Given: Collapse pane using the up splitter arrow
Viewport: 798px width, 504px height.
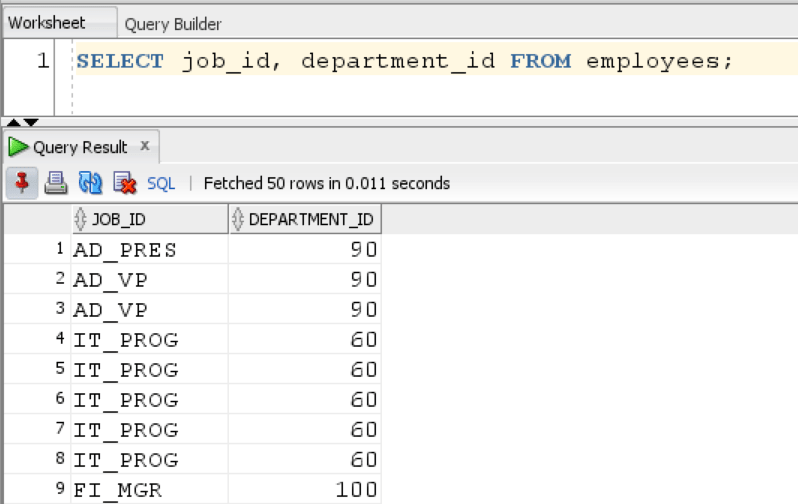Looking at the screenshot, I should 12,120.
